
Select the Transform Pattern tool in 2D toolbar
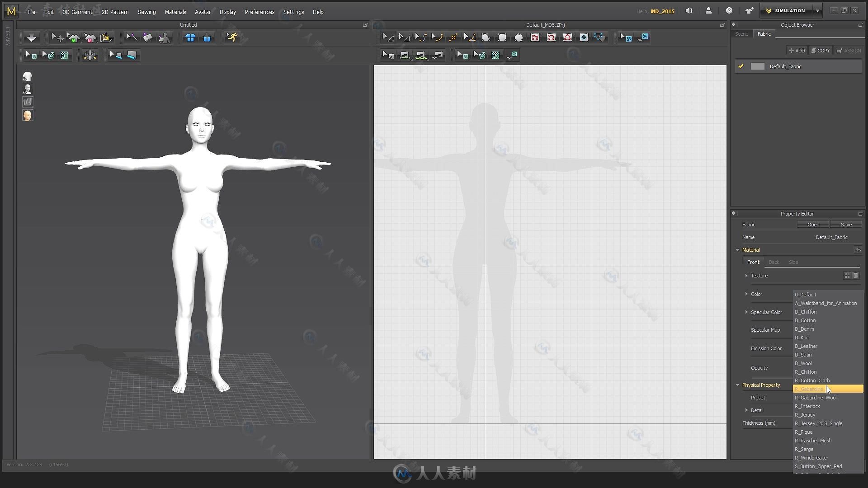(388, 38)
